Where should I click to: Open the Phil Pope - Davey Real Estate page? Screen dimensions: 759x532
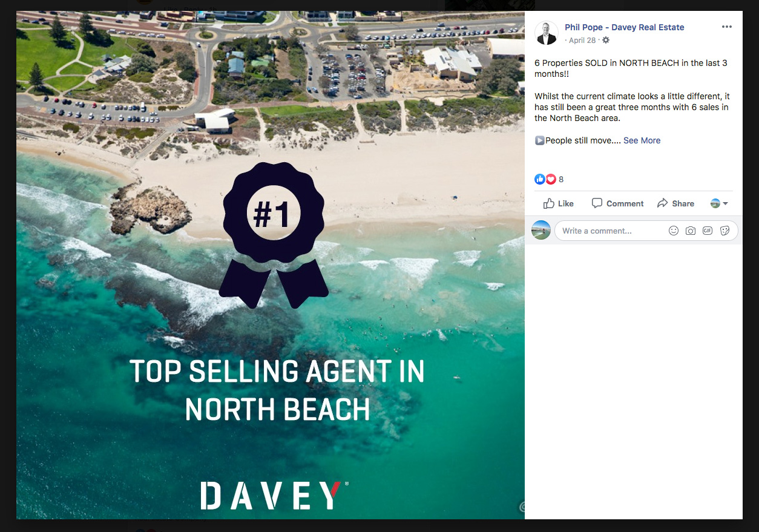[x=624, y=27]
